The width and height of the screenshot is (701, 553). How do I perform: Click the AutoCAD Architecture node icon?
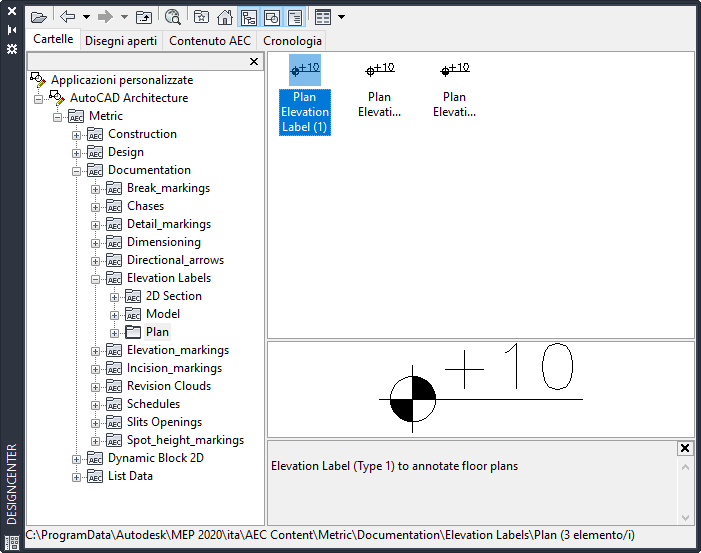57,97
